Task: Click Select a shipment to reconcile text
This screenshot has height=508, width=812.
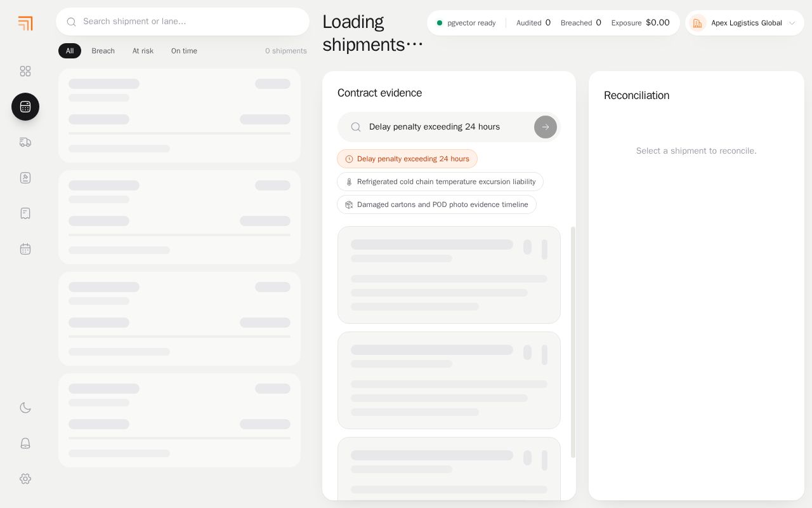Action: [697, 151]
